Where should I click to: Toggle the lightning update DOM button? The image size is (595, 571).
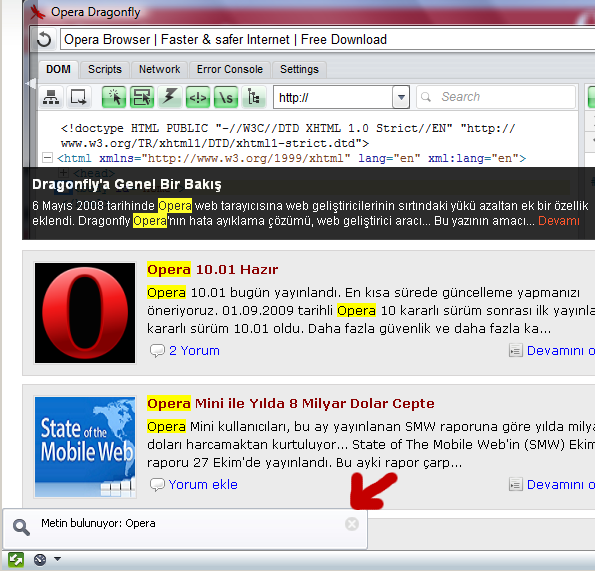point(170,97)
